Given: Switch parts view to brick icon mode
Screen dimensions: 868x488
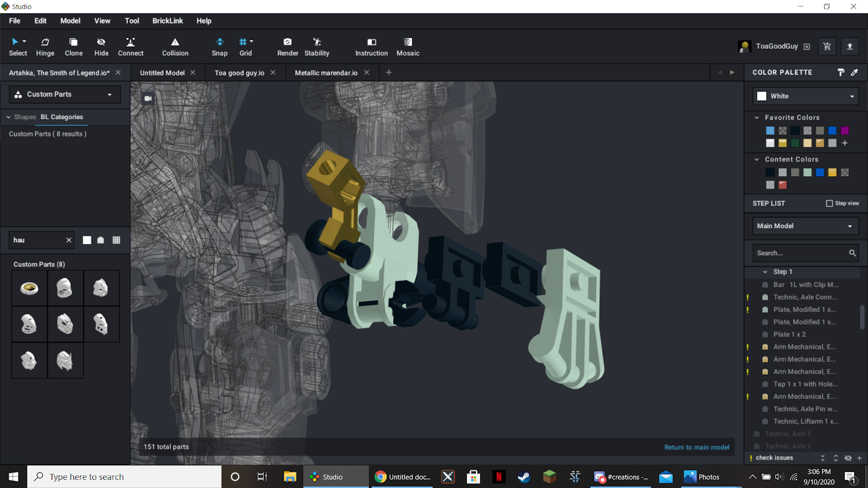Looking at the screenshot, I should click(x=101, y=240).
